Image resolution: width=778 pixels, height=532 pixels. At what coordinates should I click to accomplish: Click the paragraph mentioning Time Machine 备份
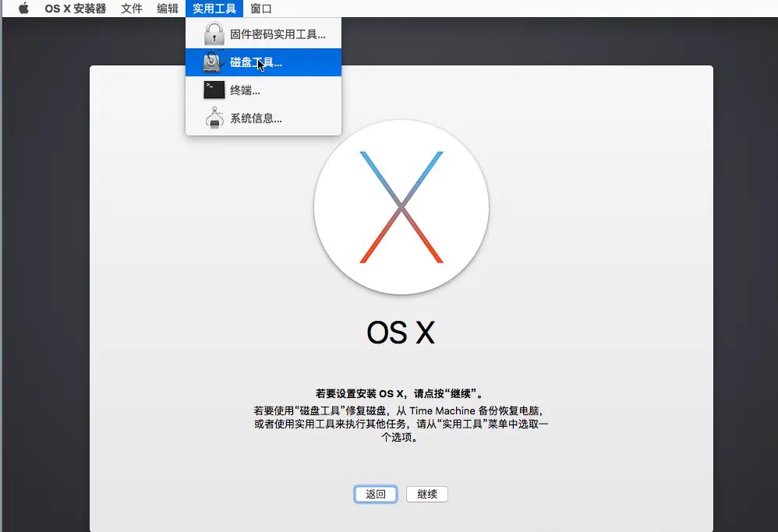401,424
